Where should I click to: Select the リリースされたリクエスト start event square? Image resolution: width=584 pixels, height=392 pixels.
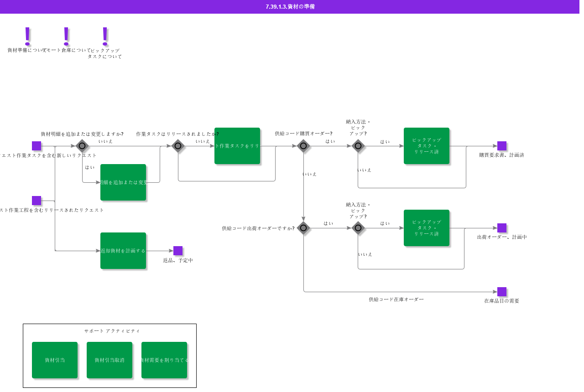point(36,201)
